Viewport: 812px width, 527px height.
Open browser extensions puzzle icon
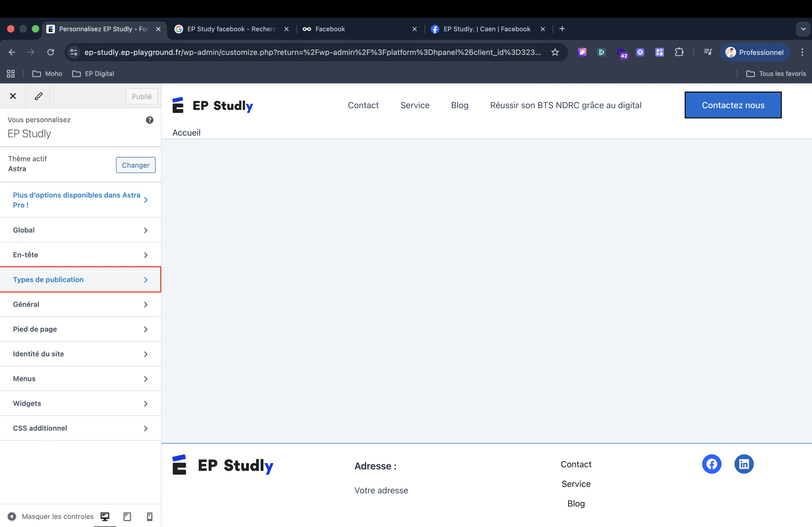(679, 52)
